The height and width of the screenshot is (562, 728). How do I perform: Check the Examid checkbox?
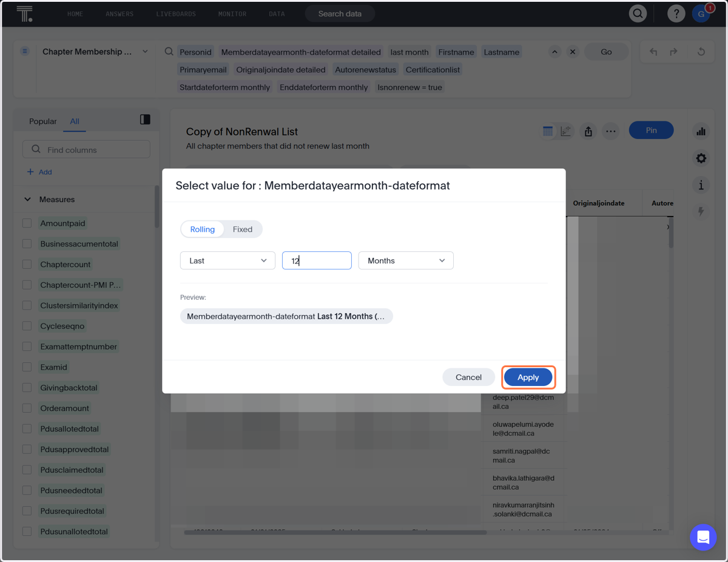click(27, 367)
